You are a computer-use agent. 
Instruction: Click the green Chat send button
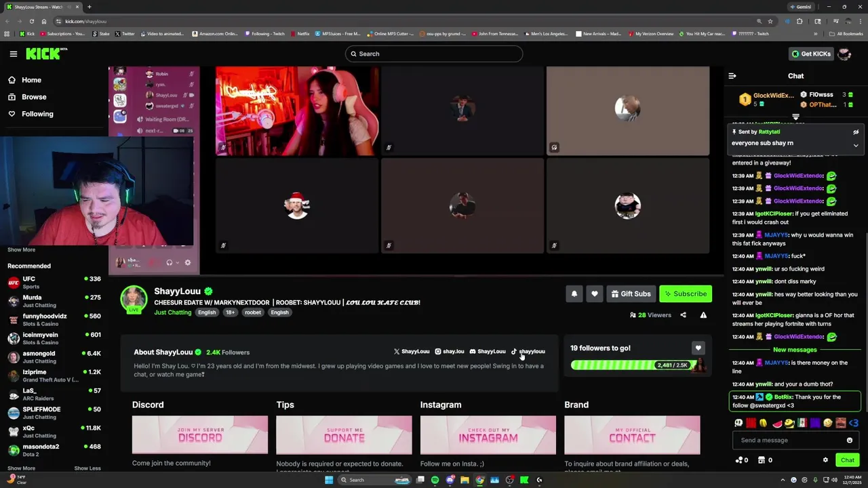pyautogui.click(x=848, y=460)
